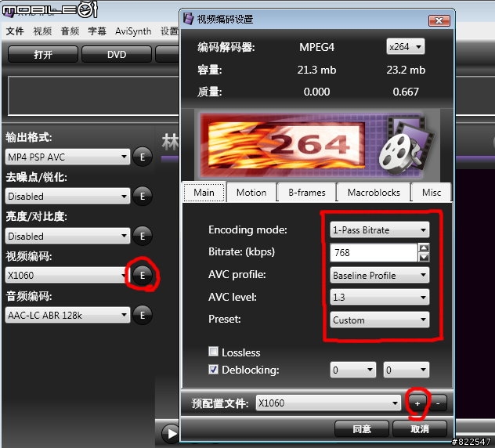The height and width of the screenshot is (448, 495).
Task: Click the x264 logo banner image
Action: [x=317, y=146]
